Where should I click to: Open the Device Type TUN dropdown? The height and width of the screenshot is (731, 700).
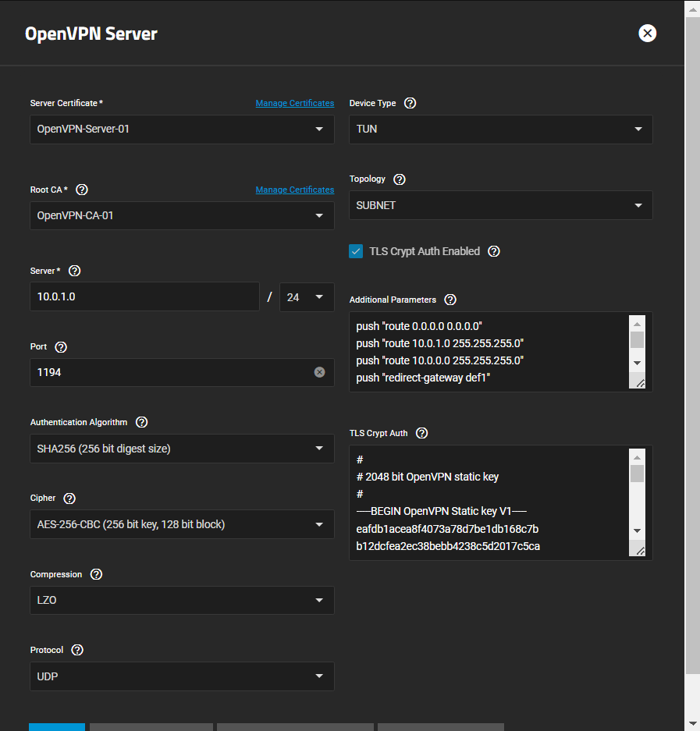501,130
